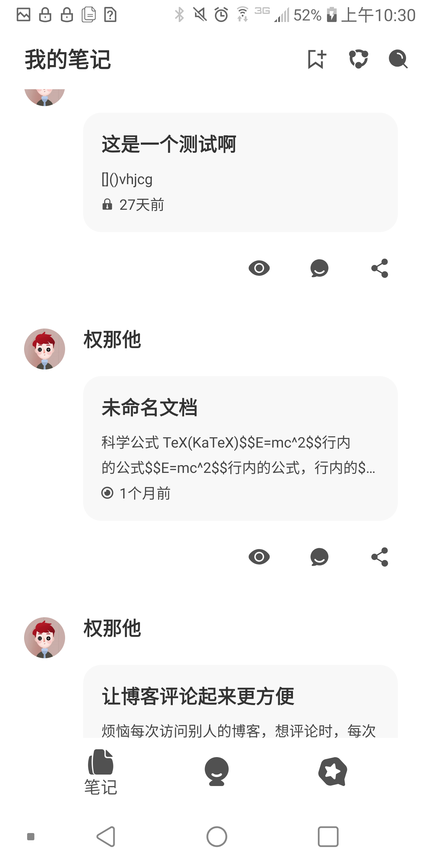Tap 权那他 username above 让博客评论起来更方便
The height and width of the screenshot is (868, 434).
[112, 628]
